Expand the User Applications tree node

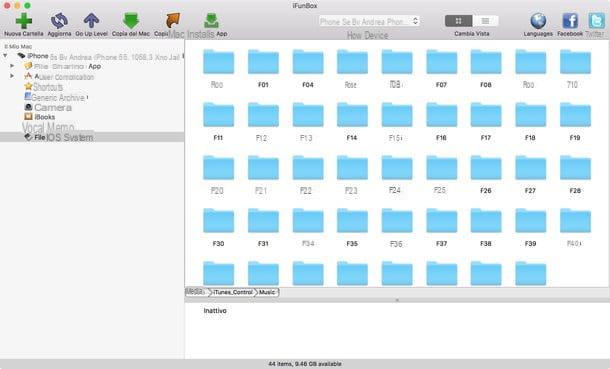pyautogui.click(x=12, y=76)
